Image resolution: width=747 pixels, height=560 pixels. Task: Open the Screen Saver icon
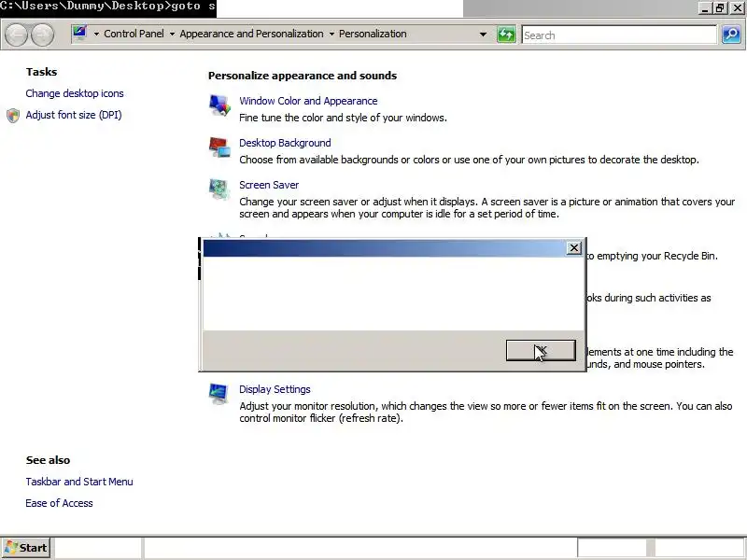[x=219, y=189]
